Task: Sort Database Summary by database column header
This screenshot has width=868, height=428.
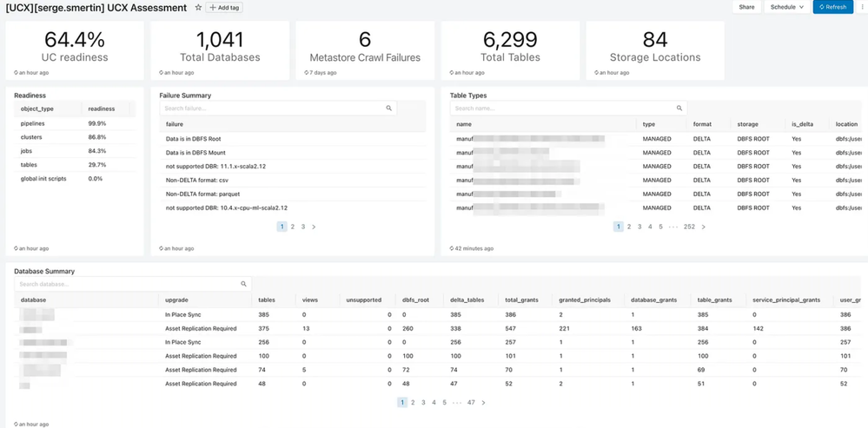Action: [x=87, y=300]
